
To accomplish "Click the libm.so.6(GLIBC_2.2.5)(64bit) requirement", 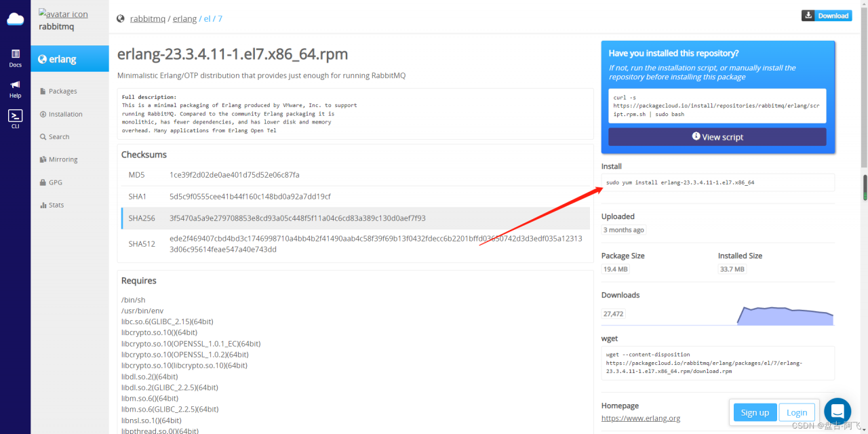I will click(x=170, y=410).
